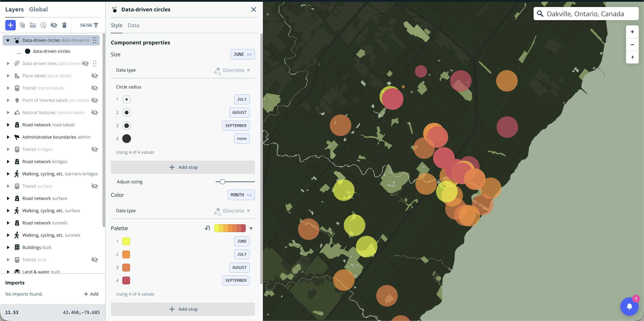Click the Add link beside Imports
644x321 pixels.
[x=91, y=294]
